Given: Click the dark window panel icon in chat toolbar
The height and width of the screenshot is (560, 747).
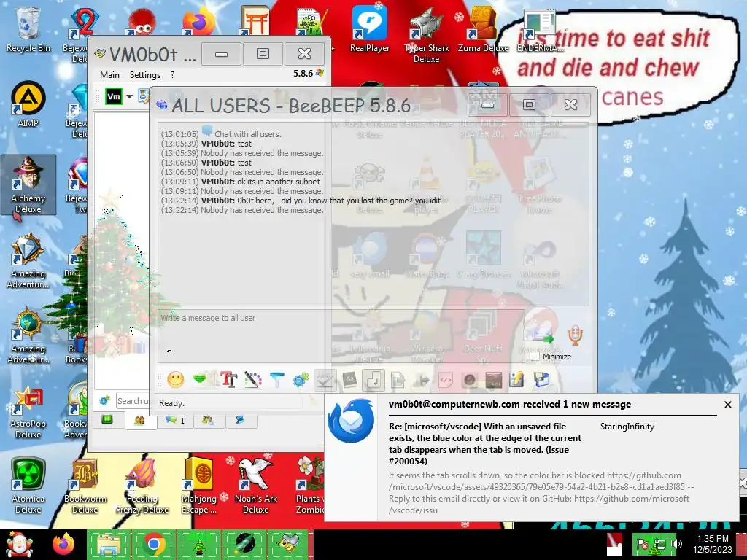Looking at the screenshot, I should pos(494,380).
